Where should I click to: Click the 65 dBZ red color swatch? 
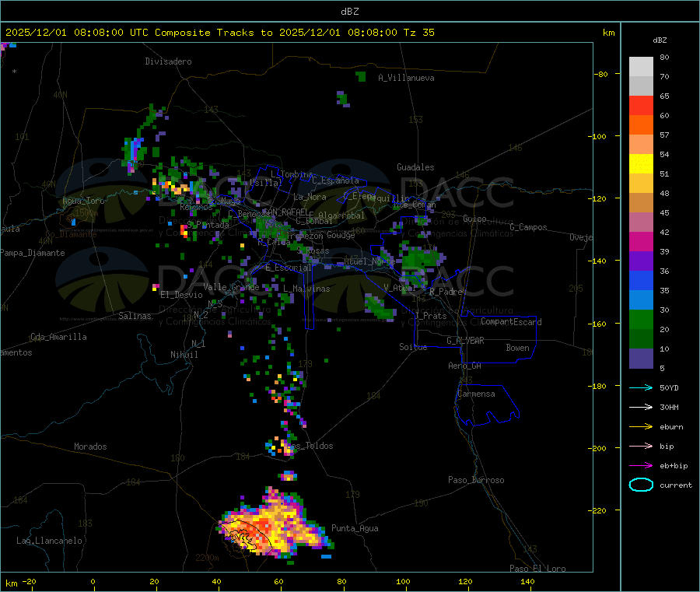point(641,105)
